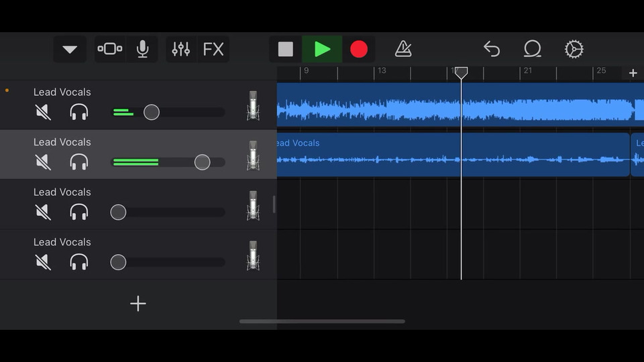
Task: Solo the fourth Lead Vocals track
Action: 79,262
